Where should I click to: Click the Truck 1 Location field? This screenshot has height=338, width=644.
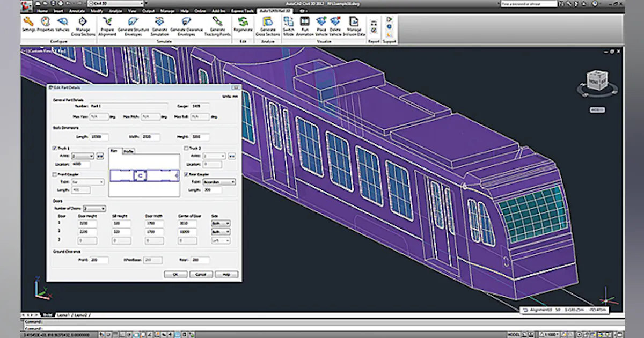[x=81, y=164]
